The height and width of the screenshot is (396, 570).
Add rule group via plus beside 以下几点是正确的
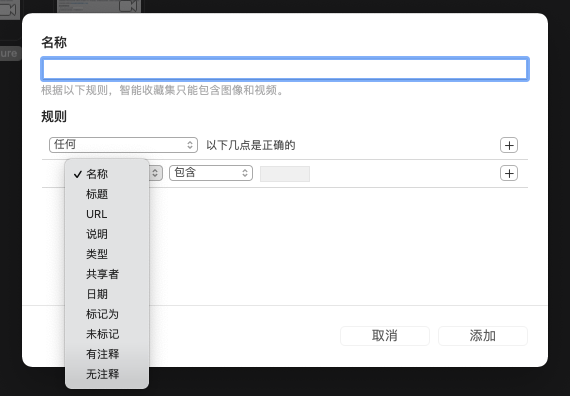[509, 145]
